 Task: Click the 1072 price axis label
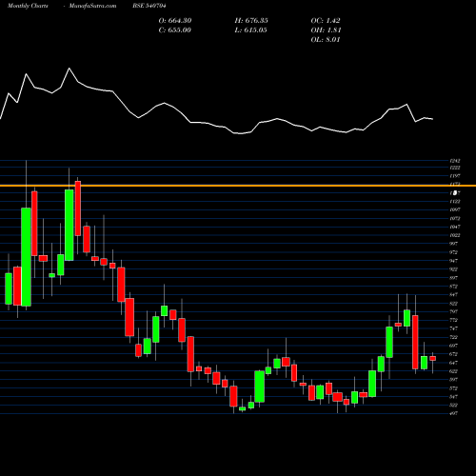coord(455,218)
